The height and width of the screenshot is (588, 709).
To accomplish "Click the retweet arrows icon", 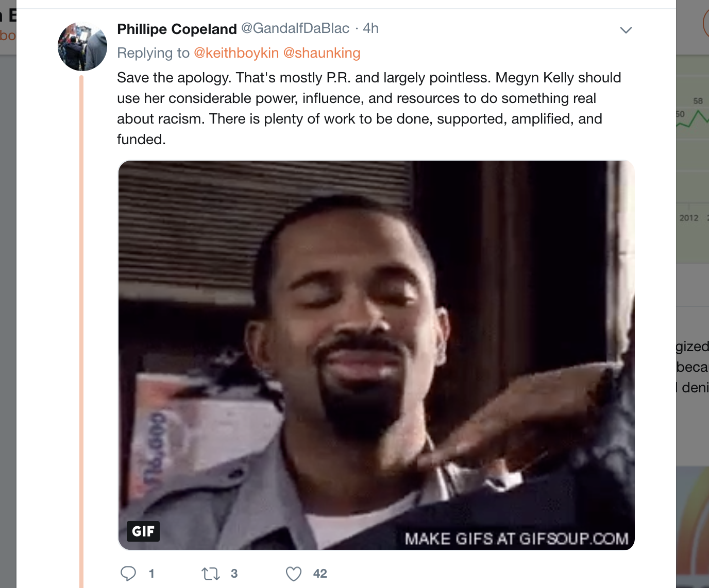I will click(x=211, y=574).
